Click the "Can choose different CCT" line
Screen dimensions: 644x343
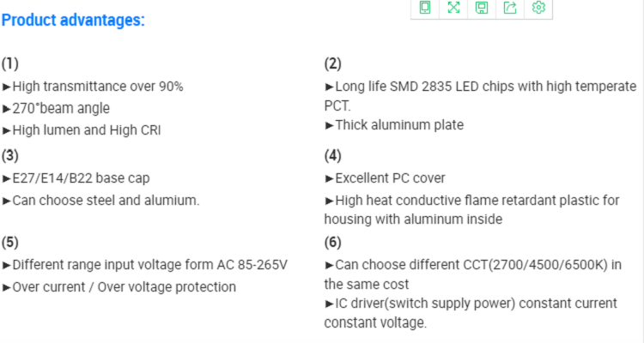point(473,265)
